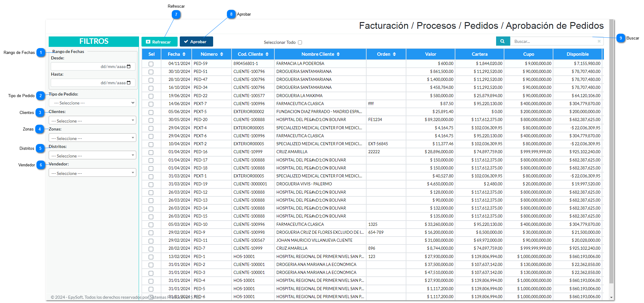644x303 pixels.
Task: Click order number 654-789
Action: (376, 232)
